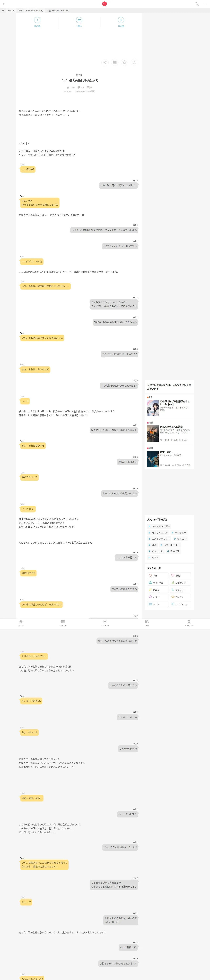Open the 恋愛 genre button

click(180, 576)
